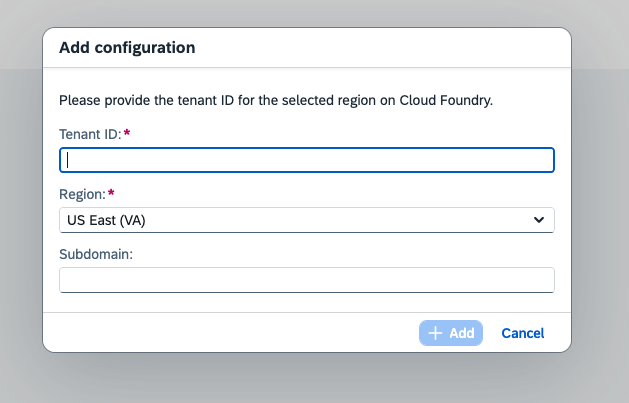This screenshot has width=629, height=403.
Task: Click the dialog footer left of Add
Action: 230,333
